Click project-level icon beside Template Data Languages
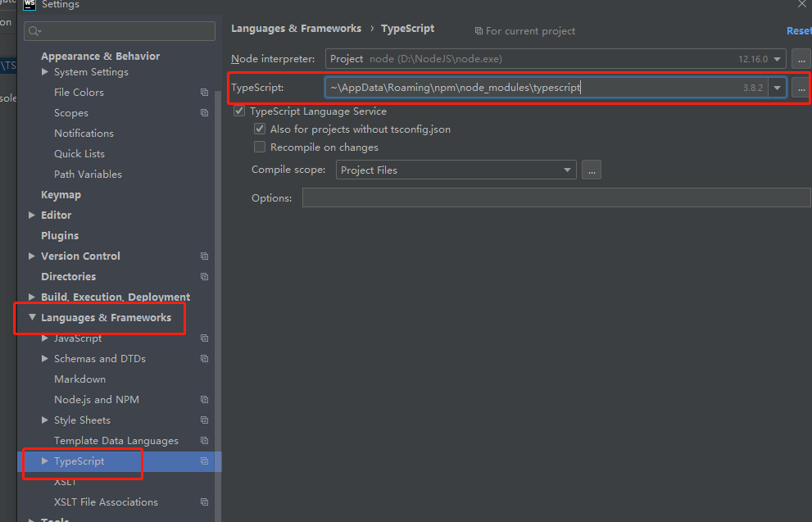 point(205,441)
